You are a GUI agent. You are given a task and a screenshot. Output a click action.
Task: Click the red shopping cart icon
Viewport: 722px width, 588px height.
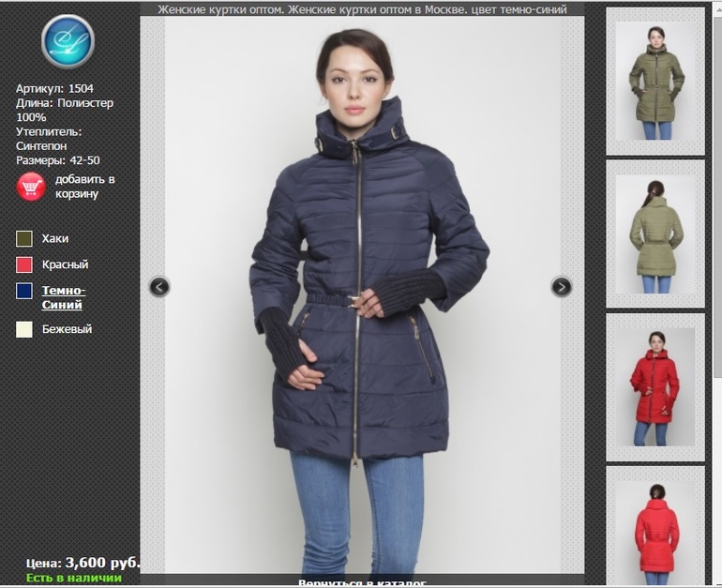click(32, 187)
